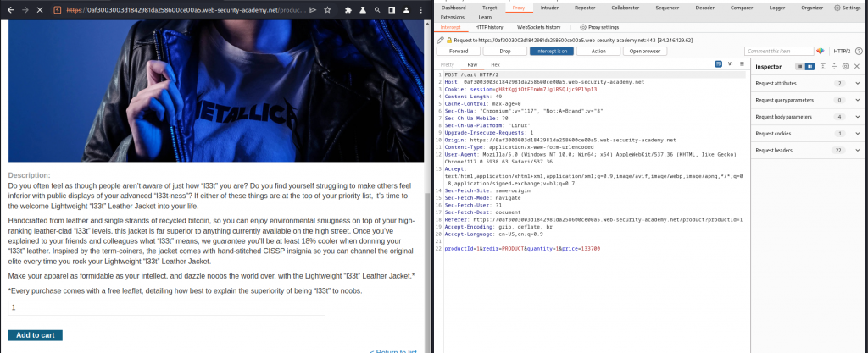Click the magnifier search icon in Chrome toolbar
The width and height of the screenshot is (868, 353).
click(x=377, y=10)
